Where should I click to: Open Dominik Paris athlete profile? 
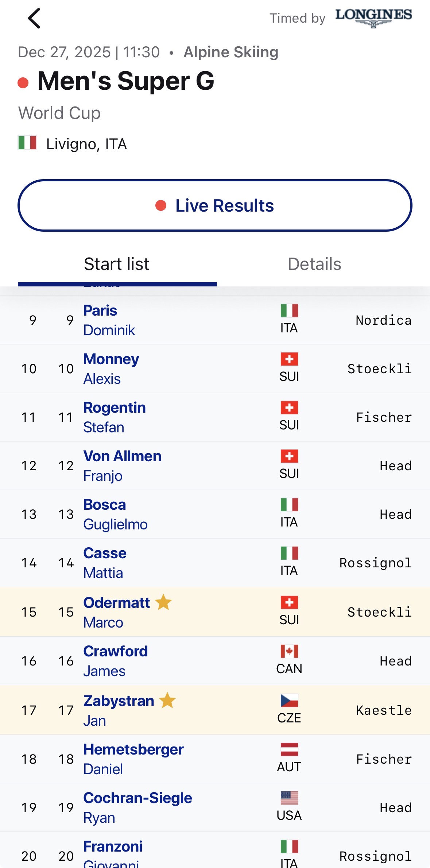[109, 320]
